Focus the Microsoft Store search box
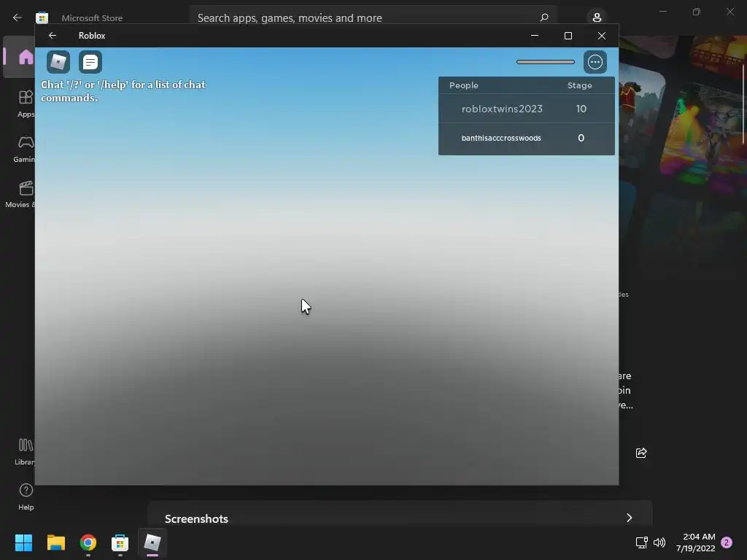 [373, 17]
